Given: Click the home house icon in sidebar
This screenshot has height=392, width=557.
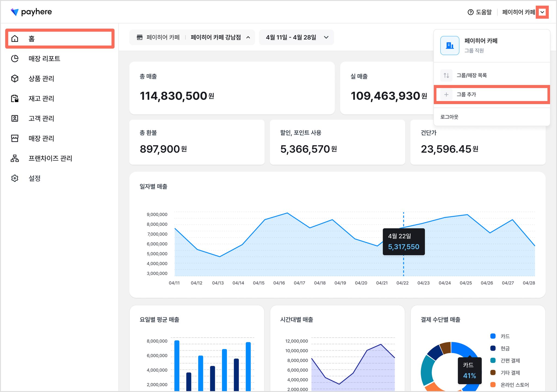Looking at the screenshot, I should [x=15, y=39].
